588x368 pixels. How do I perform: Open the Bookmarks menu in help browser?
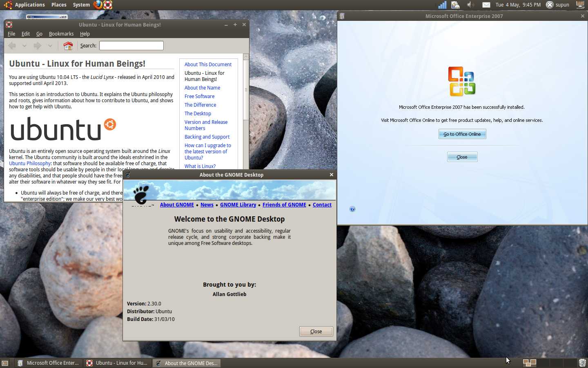tap(61, 34)
